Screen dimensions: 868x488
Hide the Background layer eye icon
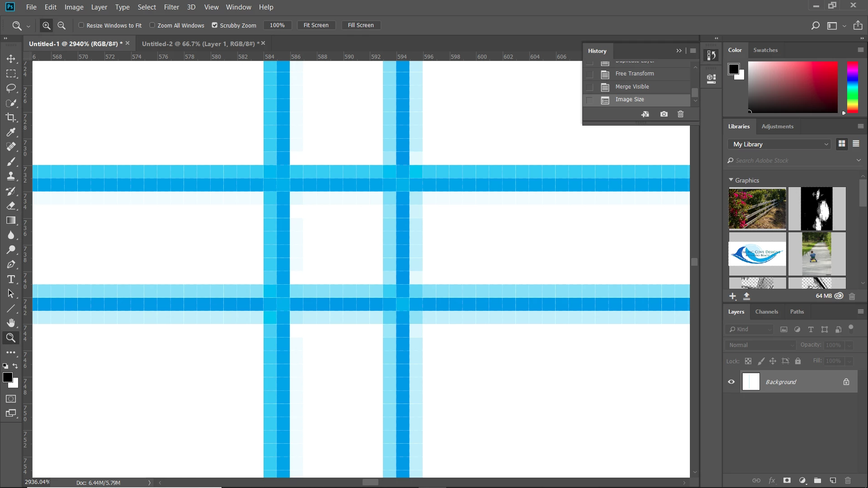(731, 382)
